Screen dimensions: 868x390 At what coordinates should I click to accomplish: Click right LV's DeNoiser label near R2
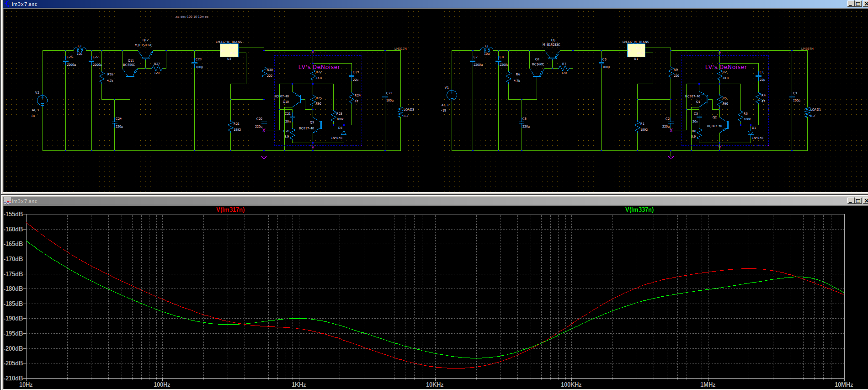pos(726,67)
